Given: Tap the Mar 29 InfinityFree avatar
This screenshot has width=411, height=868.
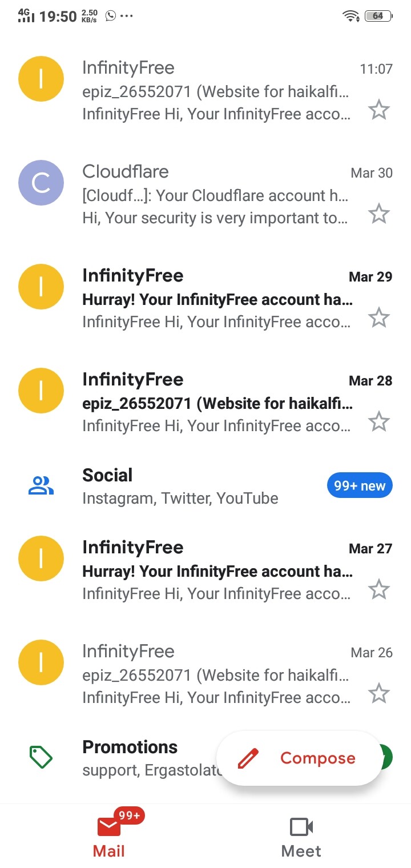Looking at the screenshot, I should click(x=41, y=287).
